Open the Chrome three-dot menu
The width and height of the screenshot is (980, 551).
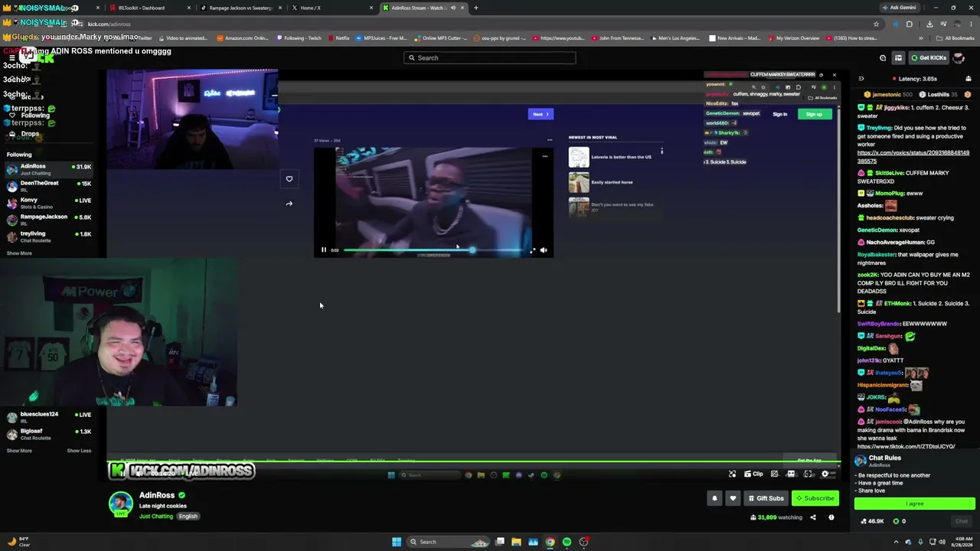[971, 24]
